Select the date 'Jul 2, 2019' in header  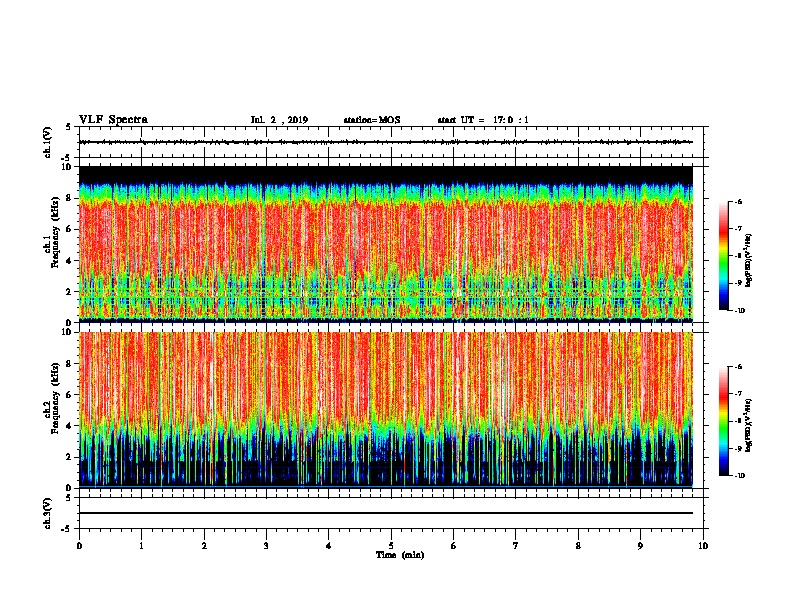pos(279,120)
